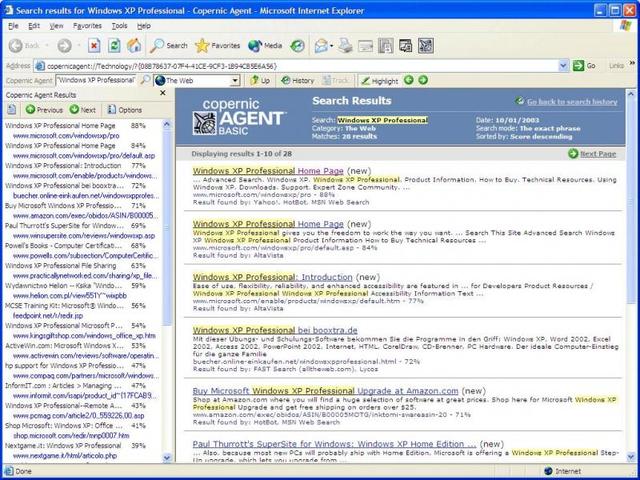Stop page loading with the Stop icon

point(94,45)
